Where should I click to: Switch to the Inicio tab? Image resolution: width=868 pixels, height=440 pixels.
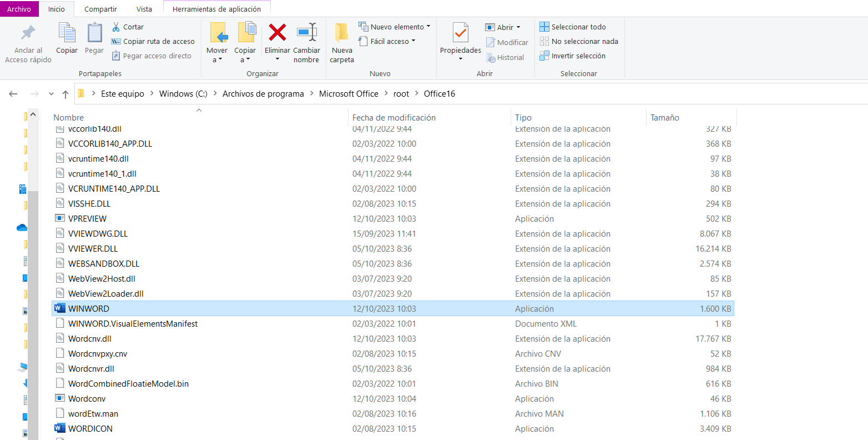[57, 9]
